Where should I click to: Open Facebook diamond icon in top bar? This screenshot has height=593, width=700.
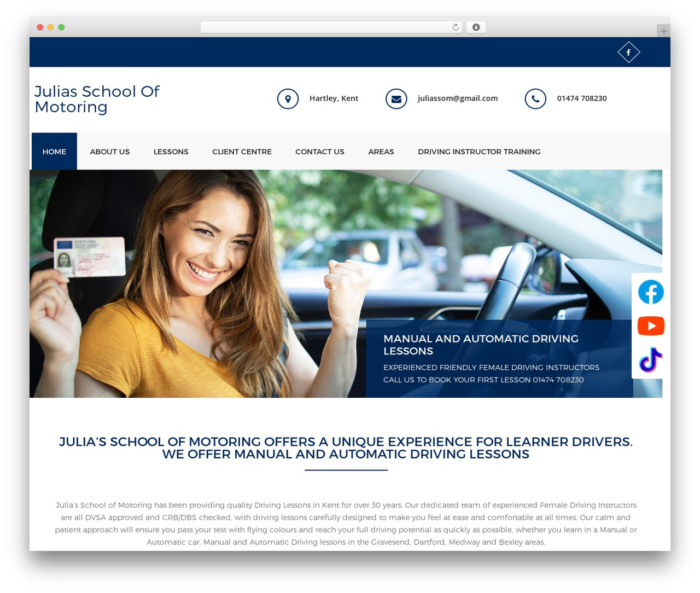[628, 52]
